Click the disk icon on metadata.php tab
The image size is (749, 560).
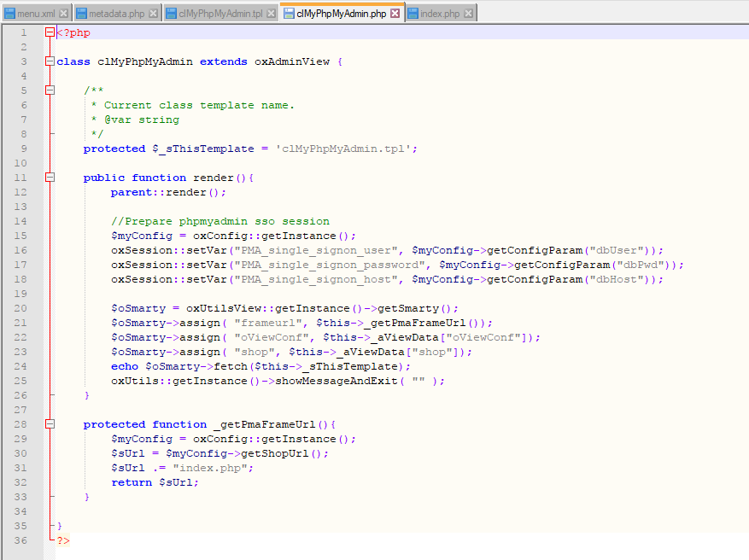click(82, 14)
